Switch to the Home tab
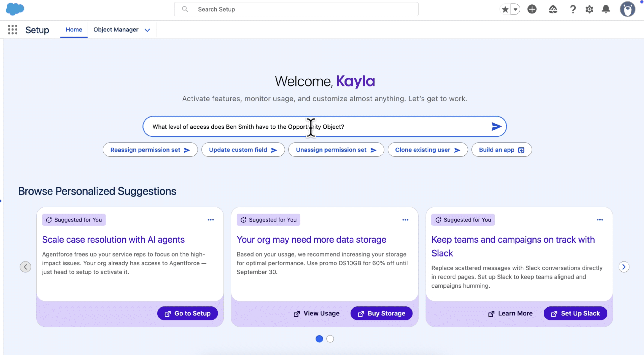Viewport: 644px width, 355px height. (74, 30)
